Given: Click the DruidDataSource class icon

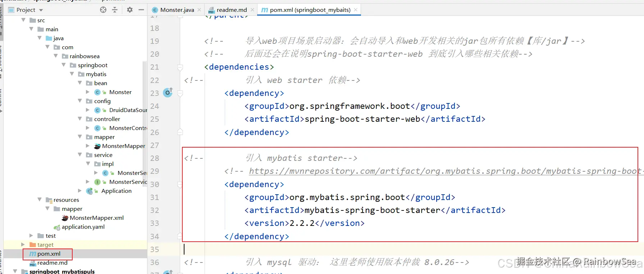Looking at the screenshot, I should point(97,110).
